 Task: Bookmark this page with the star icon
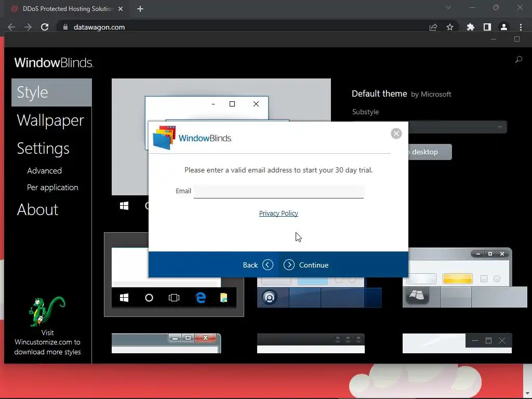tap(450, 27)
